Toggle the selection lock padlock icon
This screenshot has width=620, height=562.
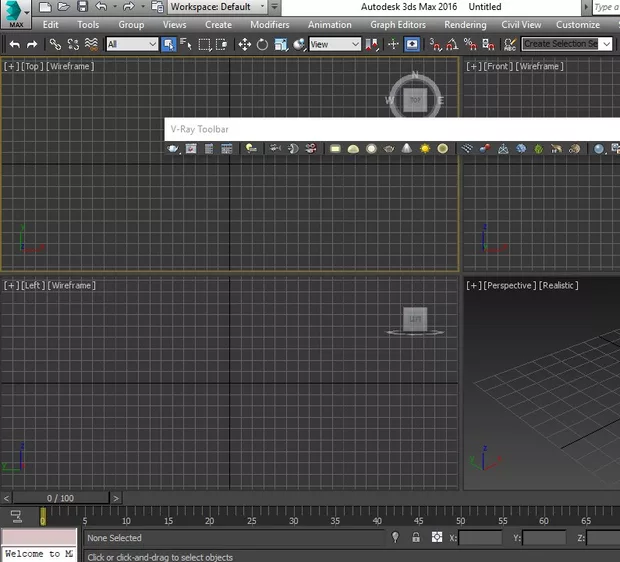pyautogui.click(x=416, y=538)
